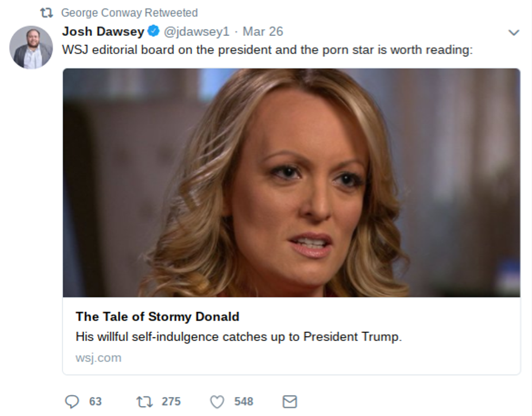Image resolution: width=532 pixels, height=416 pixels.
Task: Click the tweet text about WSJ editorial board
Action: click(x=268, y=49)
